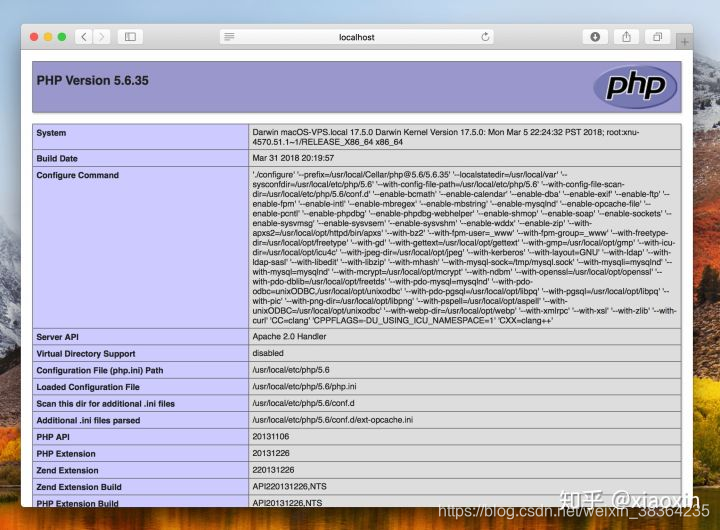Click the ext-opcache.ini path value

[x=332, y=419]
